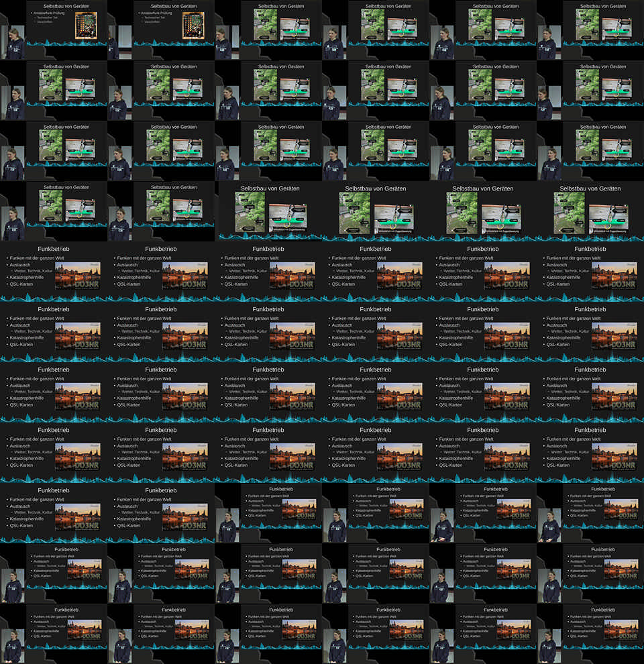Open the Amateurfunk-Prüfung frame with speaker half out of view
Screen dimensions: 644x664
point(161,30)
